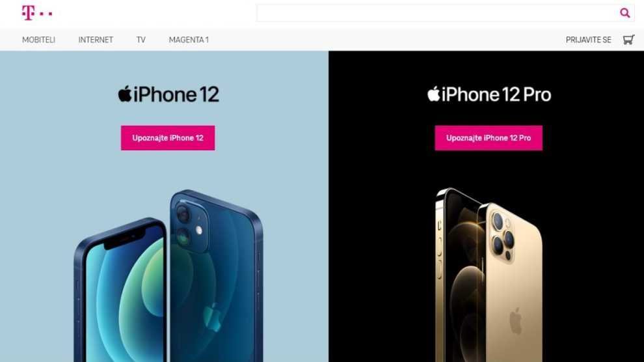Open the MOBITELI menu
The height and width of the screenshot is (362, 644).
(x=38, y=40)
